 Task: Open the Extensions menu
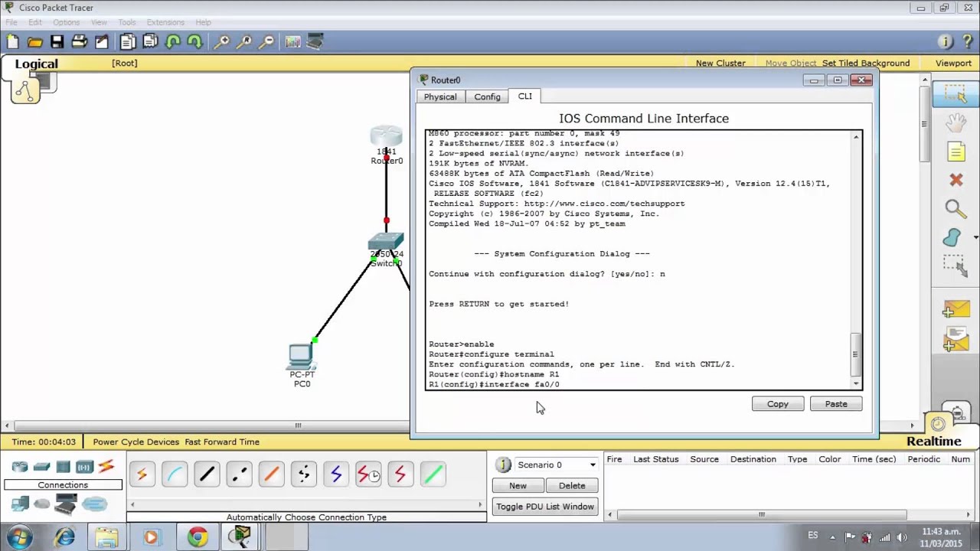tap(165, 22)
